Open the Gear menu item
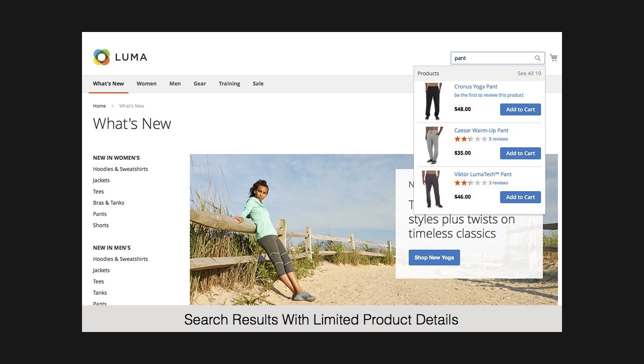Image resolution: width=644 pixels, height=364 pixels. (199, 83)
